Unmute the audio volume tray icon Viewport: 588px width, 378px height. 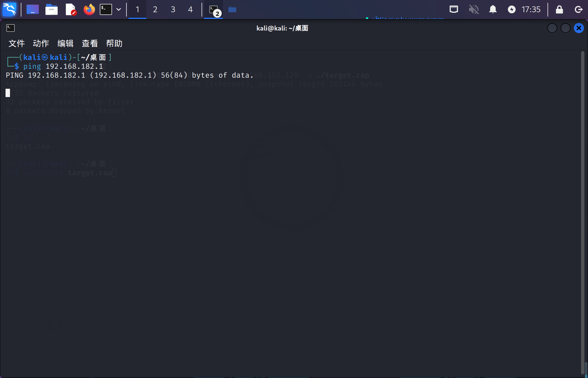(474, 9)
